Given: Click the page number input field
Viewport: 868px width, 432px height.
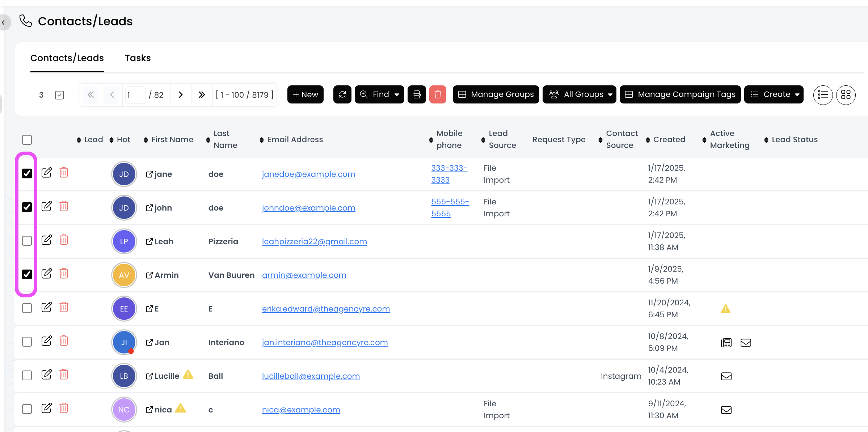Looking at the screenshot, I should pos(135,95).
